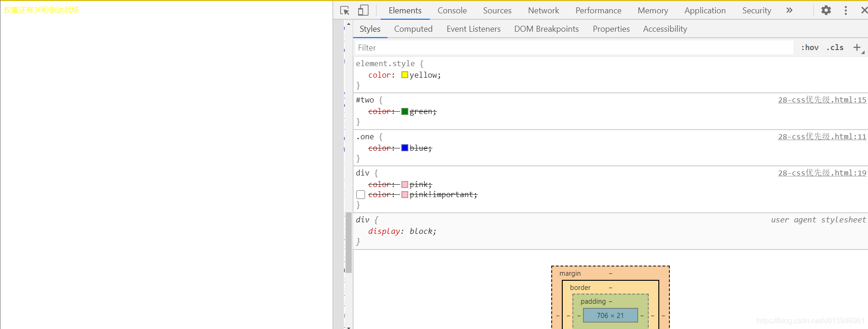868x329 pixels.
Task: Click the green color swatch in #two
Action: coord(405,111)
